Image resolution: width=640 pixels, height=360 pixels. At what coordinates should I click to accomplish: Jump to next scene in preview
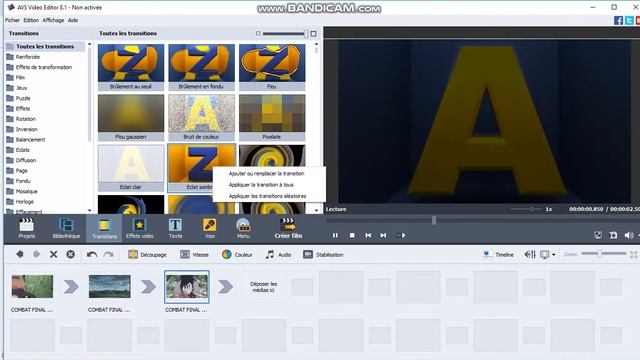[401, 235]
